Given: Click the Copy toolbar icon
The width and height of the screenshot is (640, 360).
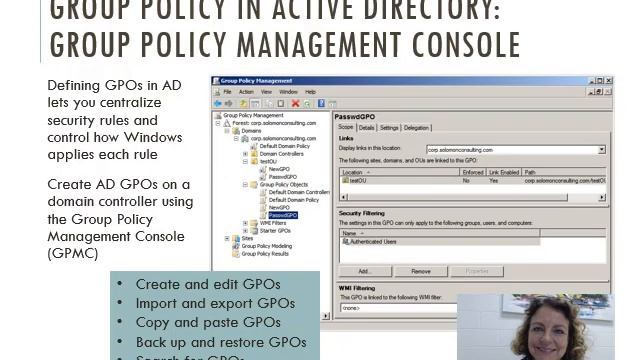Looking at the screenshot, I should tap(269, 104).
